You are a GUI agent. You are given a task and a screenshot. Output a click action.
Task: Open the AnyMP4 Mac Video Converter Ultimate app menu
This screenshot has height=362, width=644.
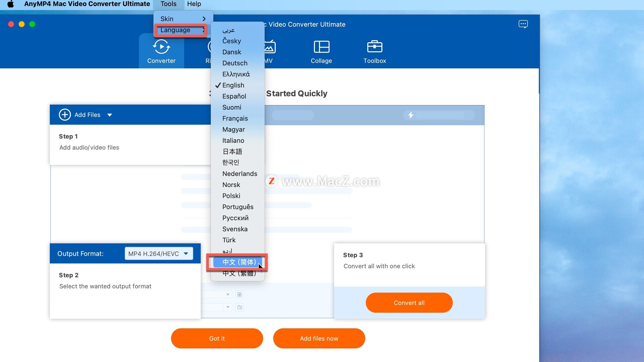87,4
